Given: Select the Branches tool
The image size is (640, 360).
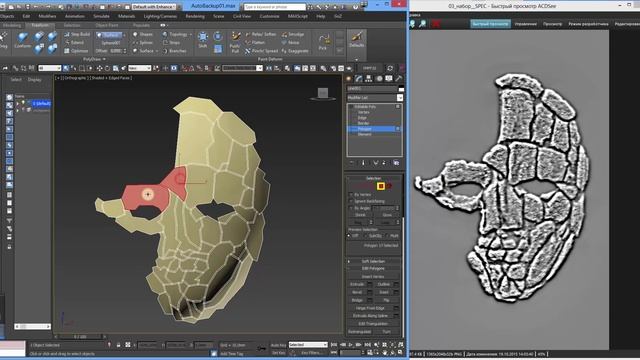Looking at the screenshot, I should pos(174,51).
